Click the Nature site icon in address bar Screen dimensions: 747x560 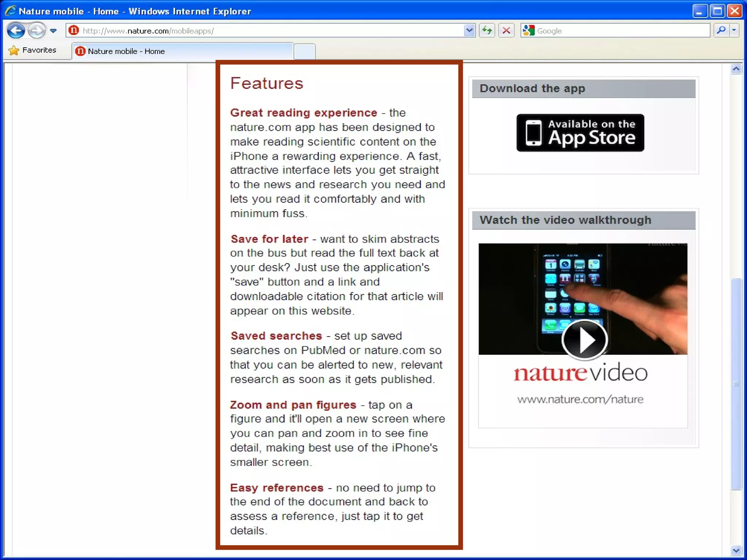coord(74,30)
